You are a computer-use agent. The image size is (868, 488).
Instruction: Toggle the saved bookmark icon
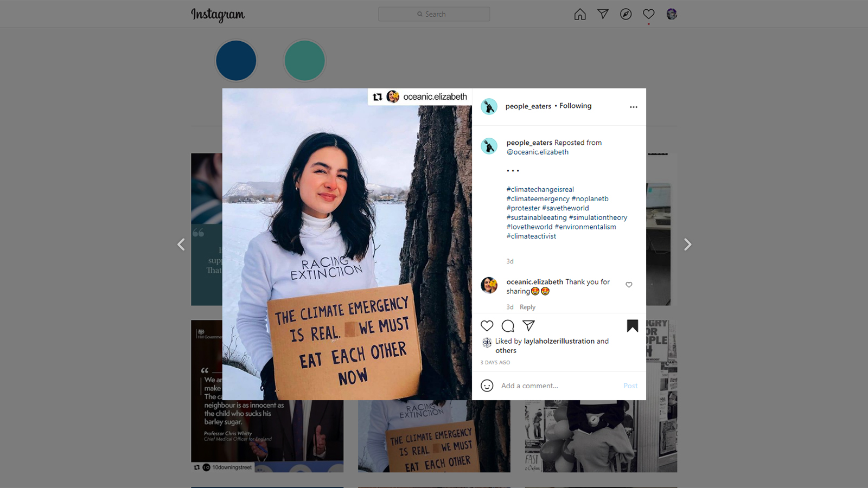633,326
